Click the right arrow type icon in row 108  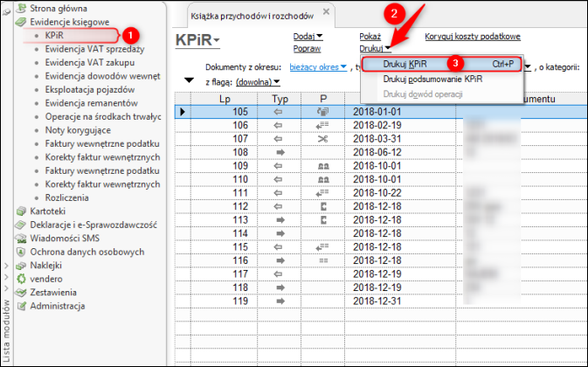click(280, 153)
